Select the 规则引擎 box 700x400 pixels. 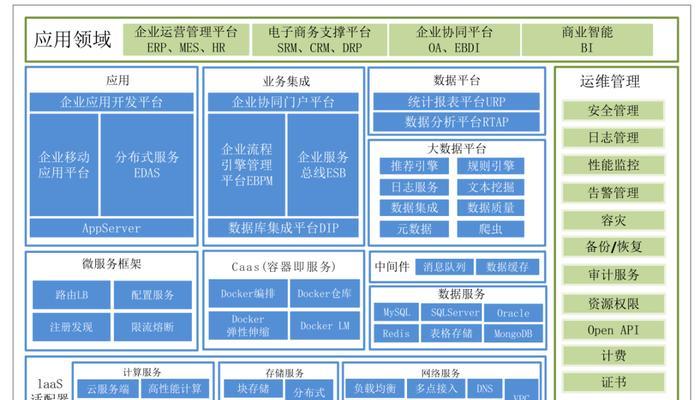tap(491, 166)
